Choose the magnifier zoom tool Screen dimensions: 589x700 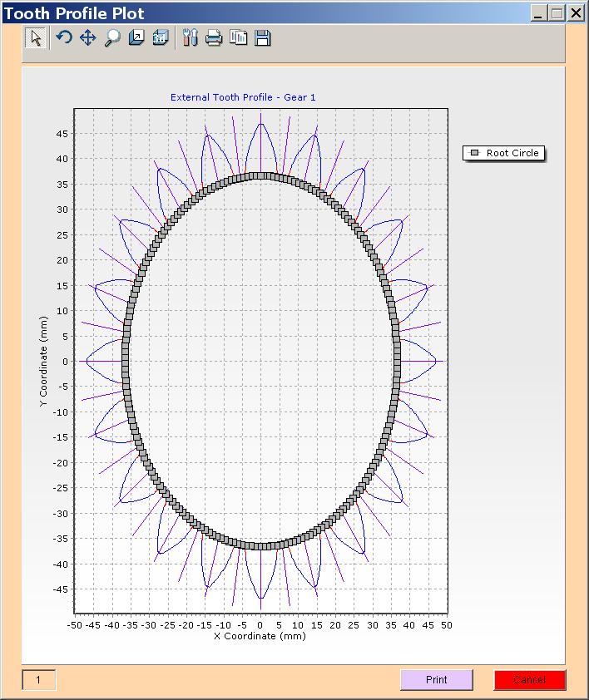pyautogui.click(x=112, y=37)
